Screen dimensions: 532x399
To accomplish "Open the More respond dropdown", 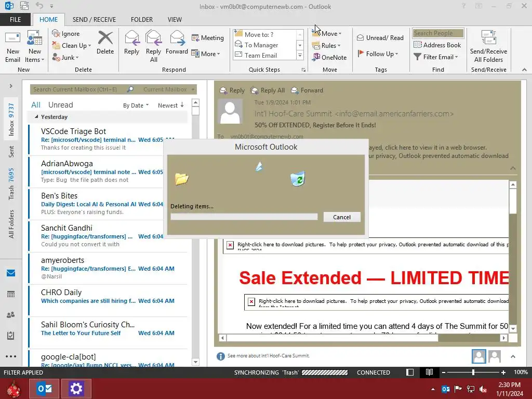I will coord(206,54).
